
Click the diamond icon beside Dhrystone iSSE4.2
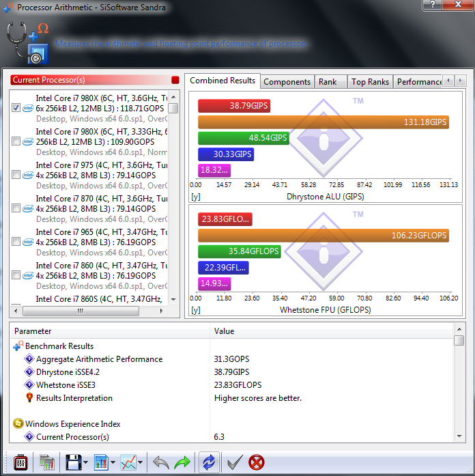coord(29,372)
